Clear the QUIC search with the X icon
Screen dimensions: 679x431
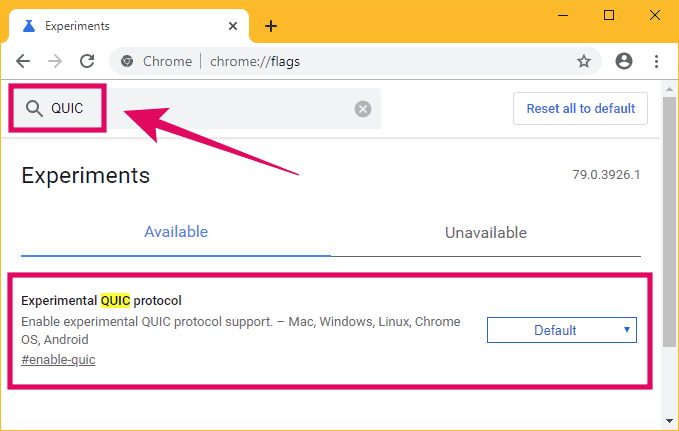[363, 109]
